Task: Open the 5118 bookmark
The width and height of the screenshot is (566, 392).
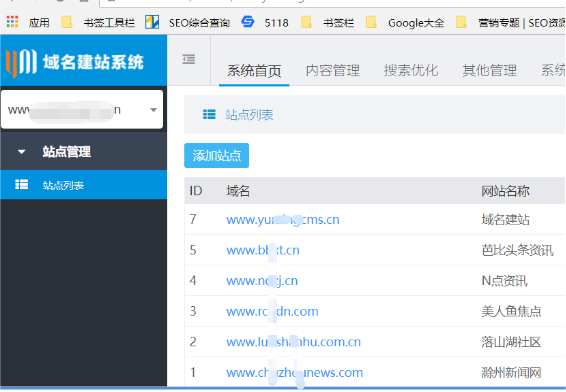Action: [265, 22]
